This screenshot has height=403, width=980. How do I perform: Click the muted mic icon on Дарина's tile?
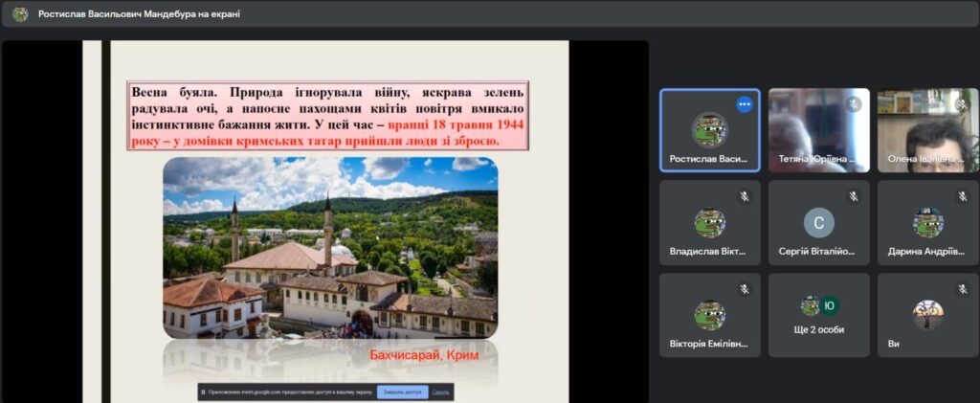(963, 196)
